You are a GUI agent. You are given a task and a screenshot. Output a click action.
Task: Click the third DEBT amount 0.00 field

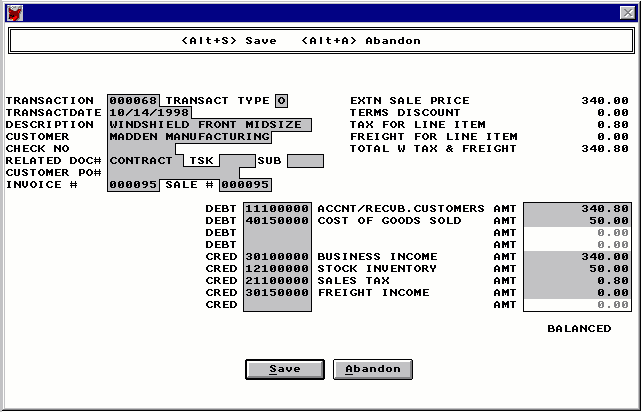(577, 233)
